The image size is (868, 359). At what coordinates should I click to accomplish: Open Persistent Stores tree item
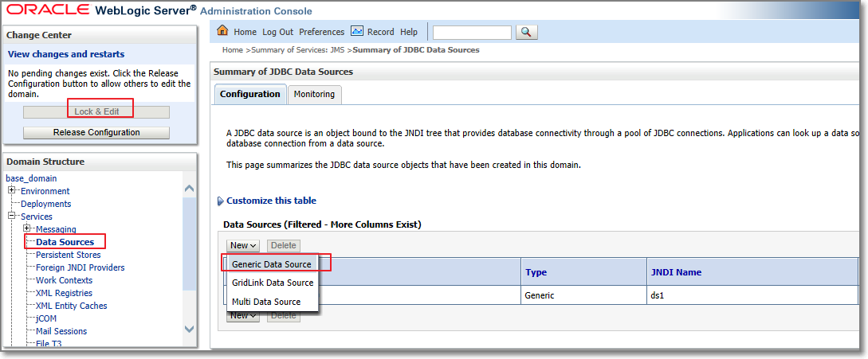point(68,255)
